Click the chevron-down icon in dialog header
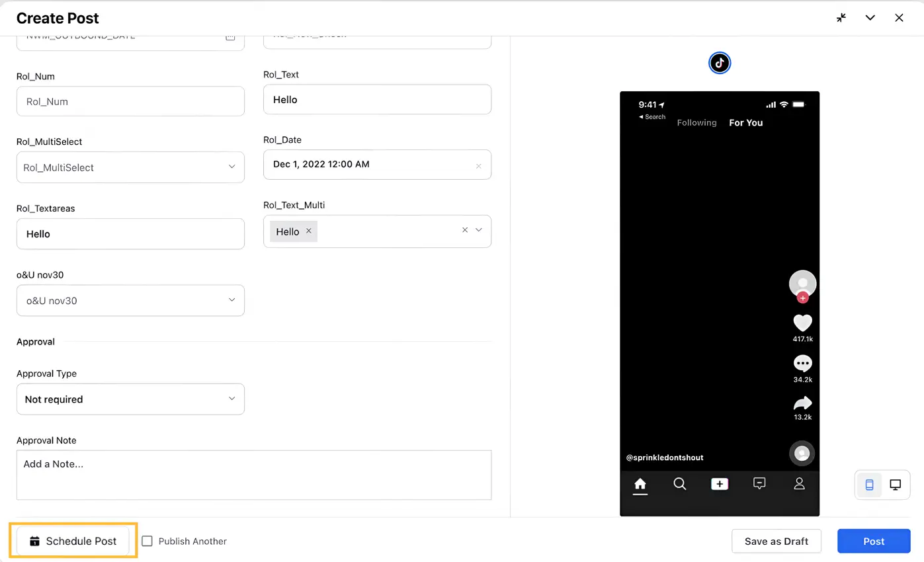Image resolution: width=924 pixels, height=562 pixels. pos(870,18)
